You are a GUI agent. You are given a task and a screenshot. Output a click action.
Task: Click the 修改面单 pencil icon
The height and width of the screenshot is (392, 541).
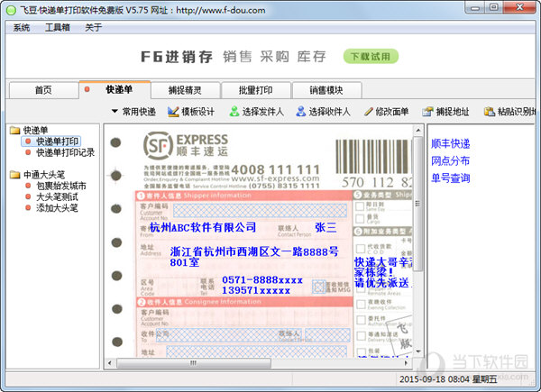pyautogui.click(x=369, y=112)
